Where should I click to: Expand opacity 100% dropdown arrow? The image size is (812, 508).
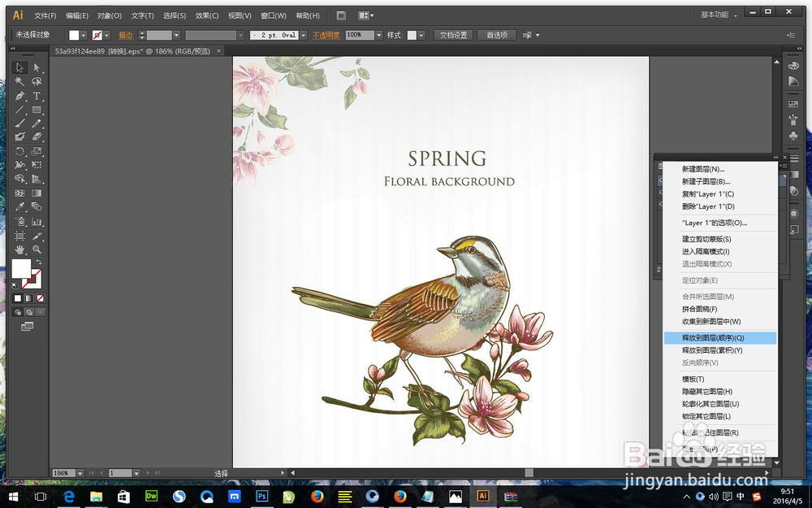click(x=379, y=35)
